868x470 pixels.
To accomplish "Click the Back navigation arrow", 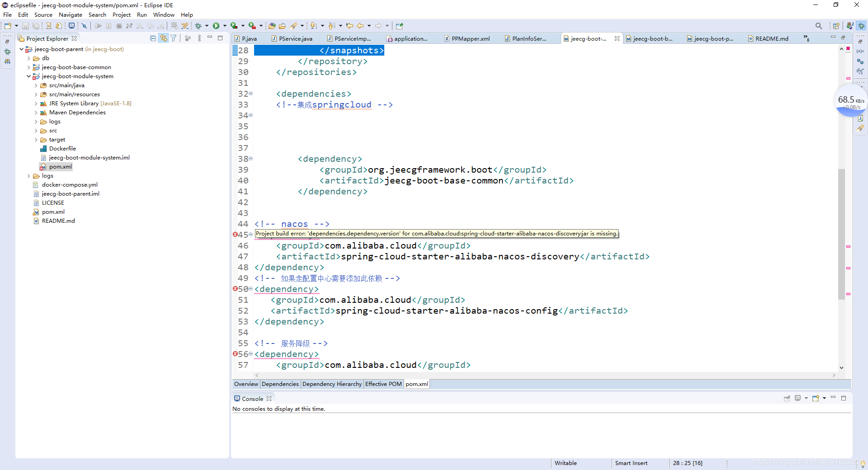I will (x=360, y=26).
